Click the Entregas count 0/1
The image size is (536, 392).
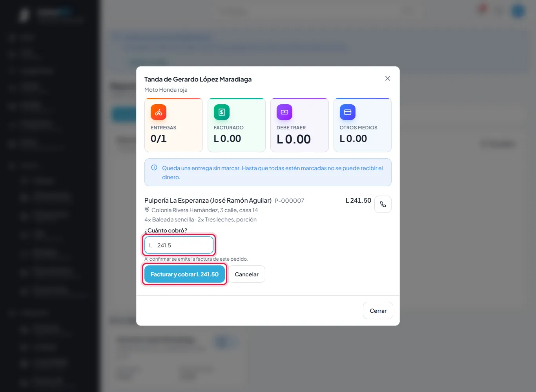pos(159,138)
